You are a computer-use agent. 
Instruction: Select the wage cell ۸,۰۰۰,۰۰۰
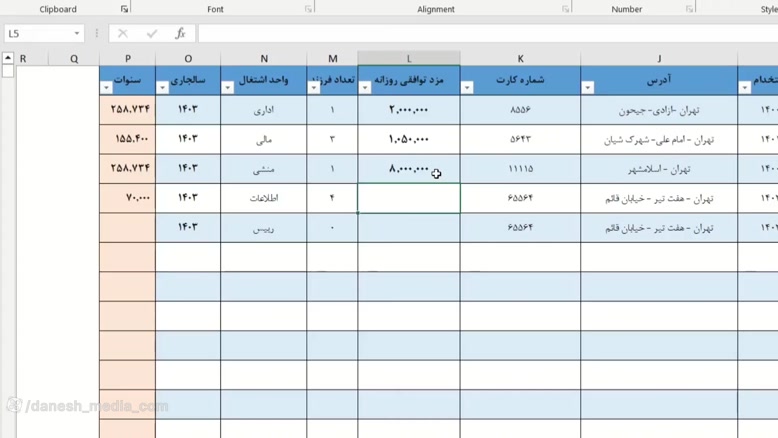click(x=409, y=169)
